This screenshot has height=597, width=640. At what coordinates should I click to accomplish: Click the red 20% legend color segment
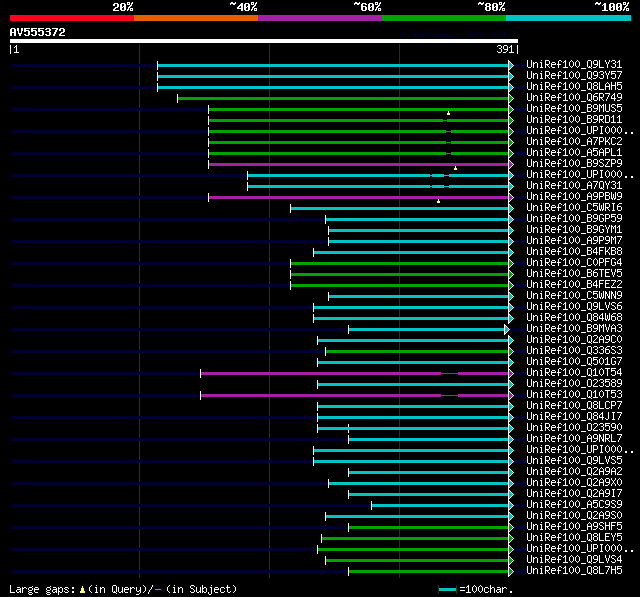coord(72,18)
